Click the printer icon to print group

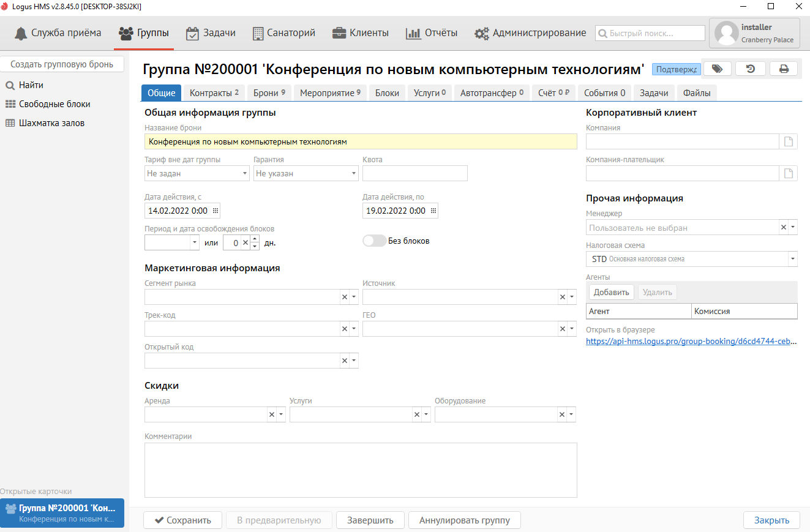tap(783, 69)
